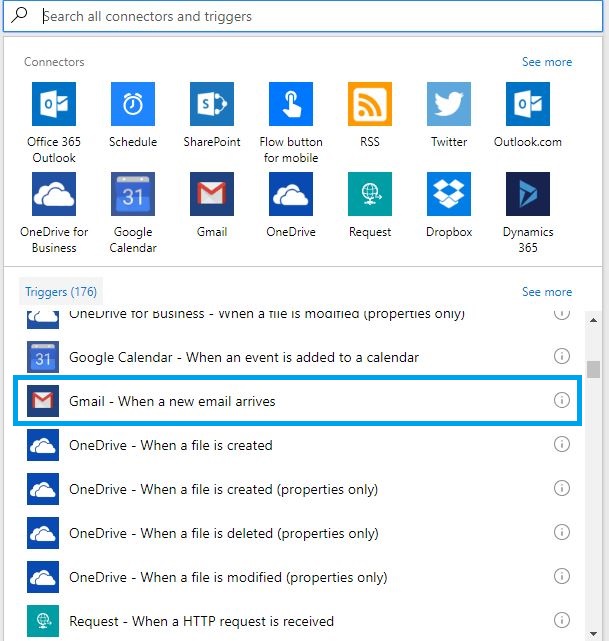Show info for OneDrive file created trigger

tap(562, 444)
